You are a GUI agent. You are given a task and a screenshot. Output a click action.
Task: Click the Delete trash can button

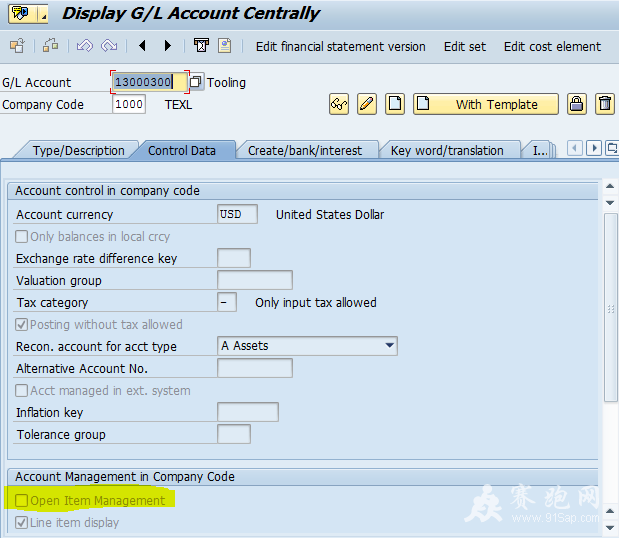tap(605, 104)
